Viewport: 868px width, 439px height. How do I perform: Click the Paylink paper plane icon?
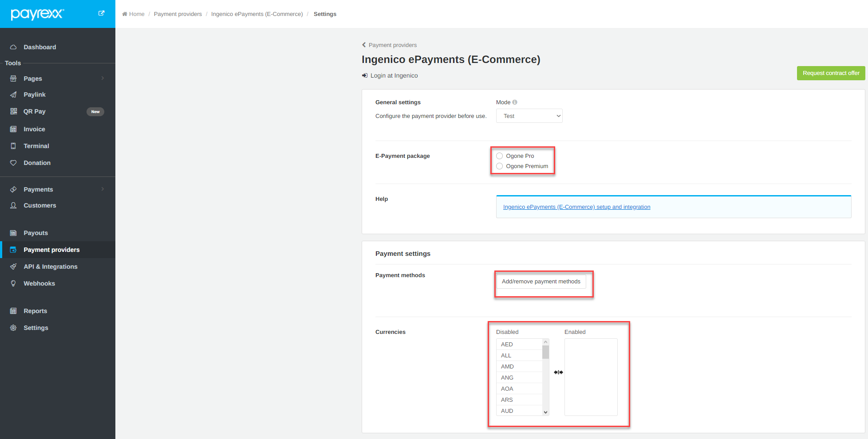pyautogui.click(x=13, y=94)
